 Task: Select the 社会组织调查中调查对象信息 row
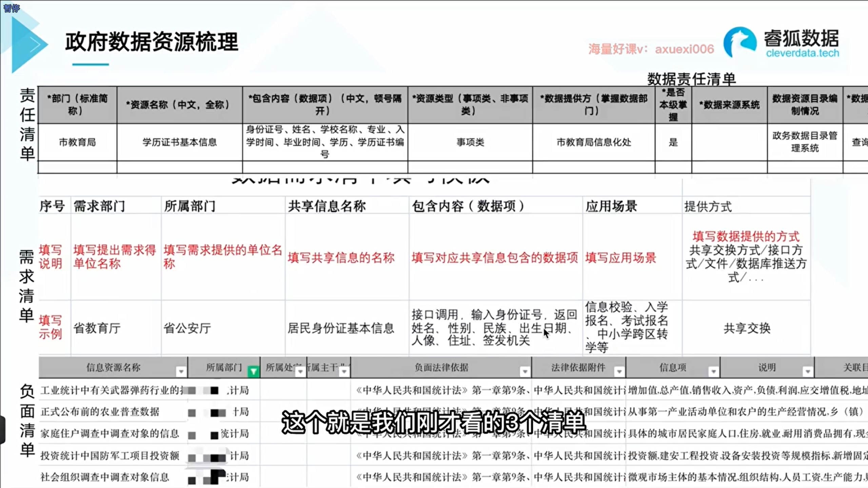click(453, 477)
